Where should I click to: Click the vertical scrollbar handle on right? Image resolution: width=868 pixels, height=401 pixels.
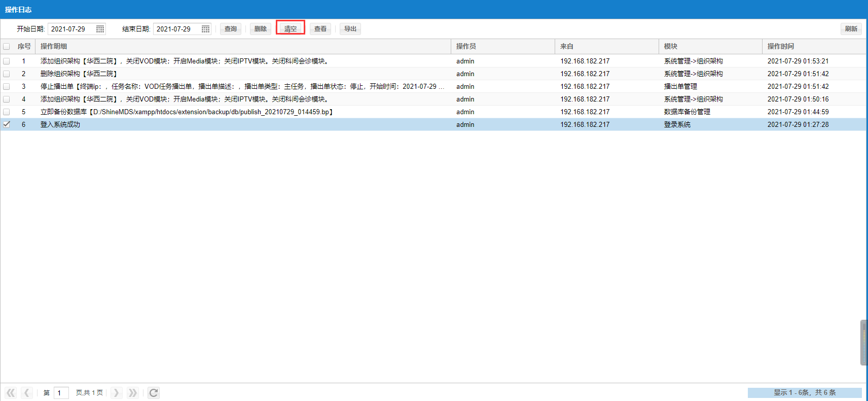pyautogui.click(x=864, y=343)
